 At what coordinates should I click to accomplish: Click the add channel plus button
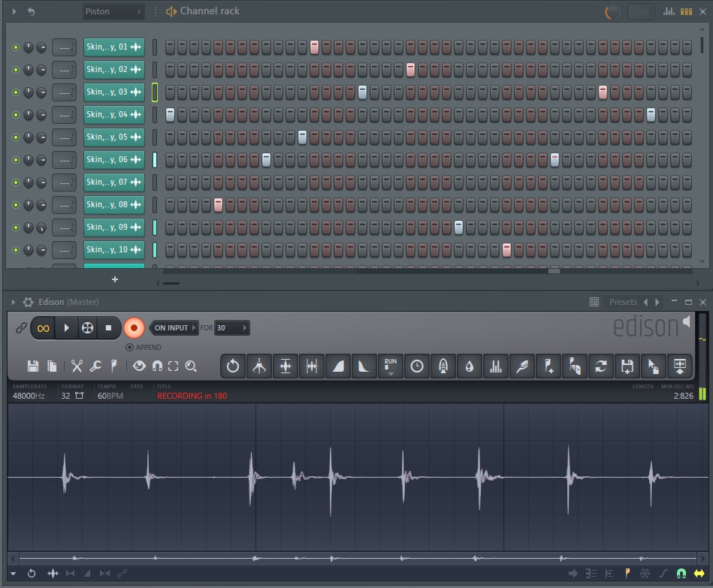point(115,279)
